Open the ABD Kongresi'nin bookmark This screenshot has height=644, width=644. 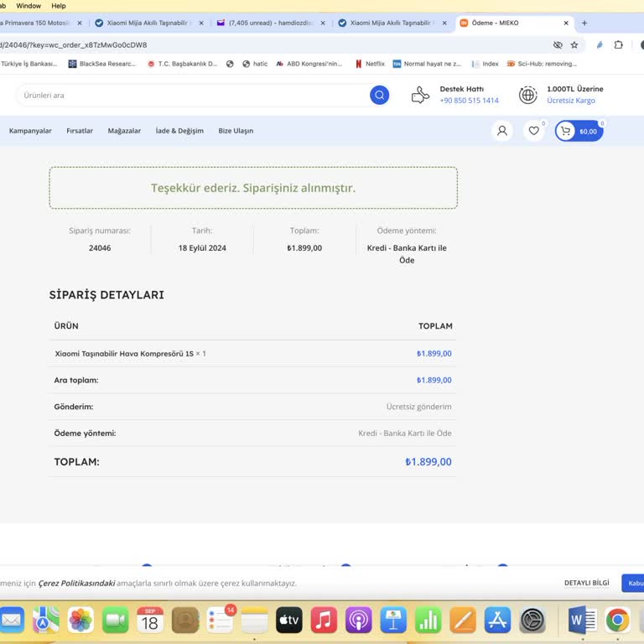[309, 64]
